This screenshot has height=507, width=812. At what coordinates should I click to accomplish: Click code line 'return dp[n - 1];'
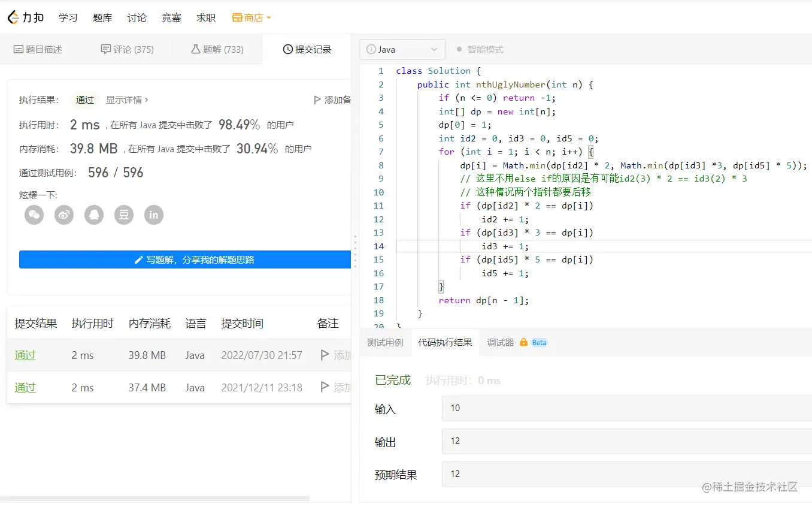(484, 300)
